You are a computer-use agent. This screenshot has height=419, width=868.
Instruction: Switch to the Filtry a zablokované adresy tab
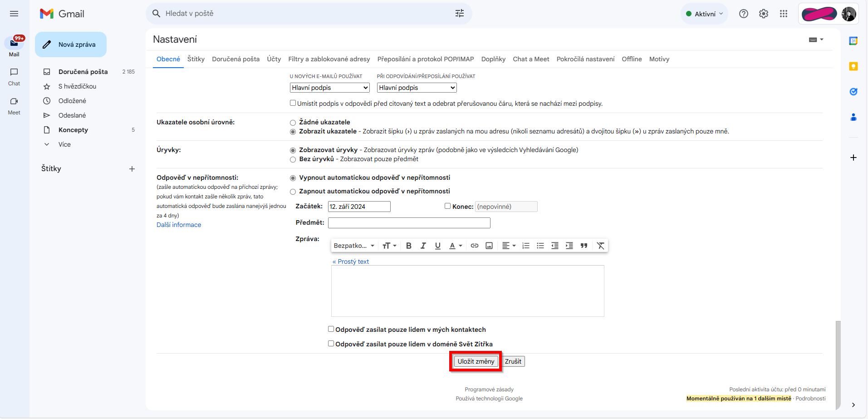coord(329,59)
